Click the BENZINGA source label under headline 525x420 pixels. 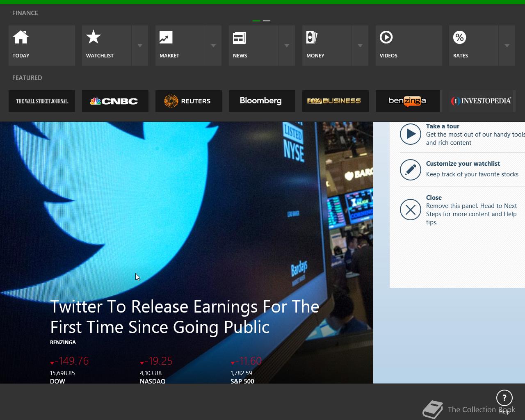63,342
